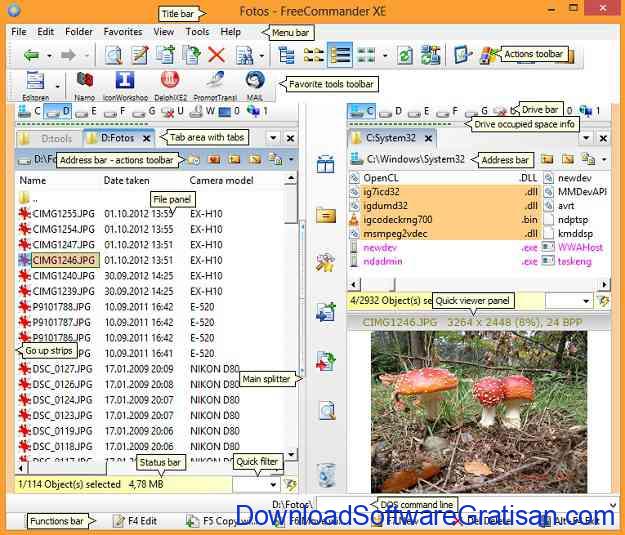The width and height of the screenshot is (625, 535).
Task: Expand back history dropdown arrow
Action: (x=49, y=55)
